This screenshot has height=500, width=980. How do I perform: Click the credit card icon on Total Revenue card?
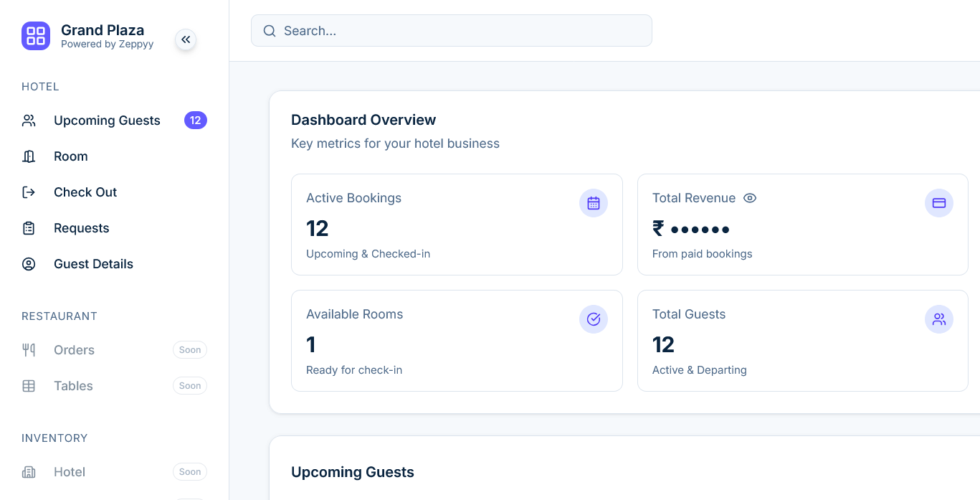(939, 203)
